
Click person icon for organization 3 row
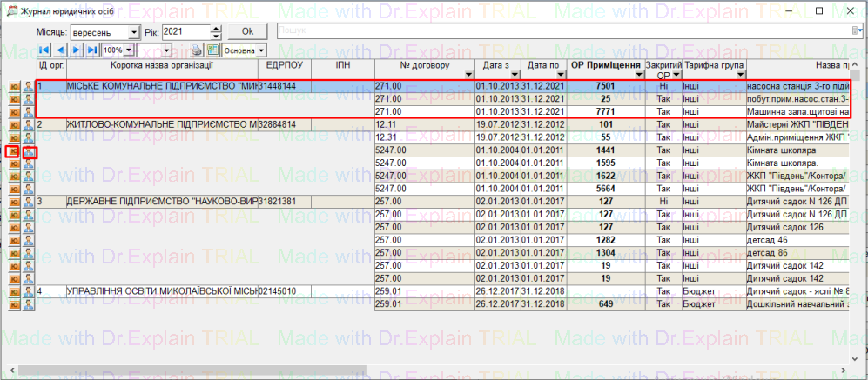click(29, 203)
